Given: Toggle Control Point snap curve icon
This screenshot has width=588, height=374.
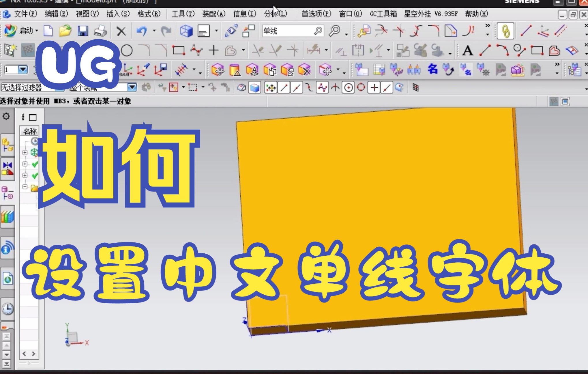Looking at the screenshot, I should coord(309,88).
